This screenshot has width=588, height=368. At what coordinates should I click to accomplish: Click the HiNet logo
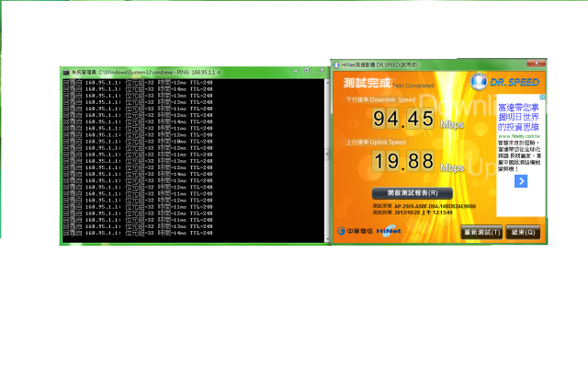tap(389, 231)
